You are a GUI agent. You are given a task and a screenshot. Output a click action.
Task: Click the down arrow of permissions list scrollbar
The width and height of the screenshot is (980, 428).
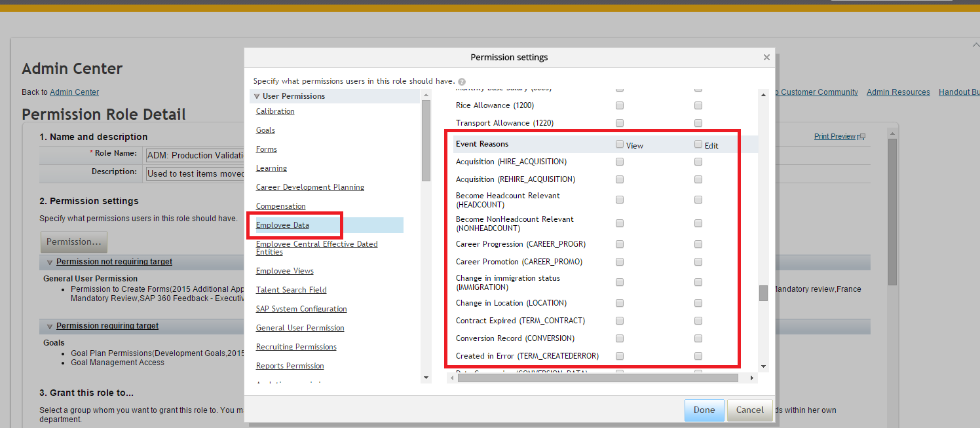[x=763, y=366]
